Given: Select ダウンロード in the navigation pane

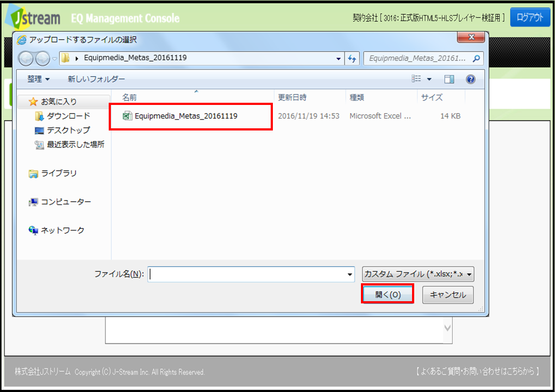Looking at the screenshot, I should pyautogui.click(x=68, y=116).
